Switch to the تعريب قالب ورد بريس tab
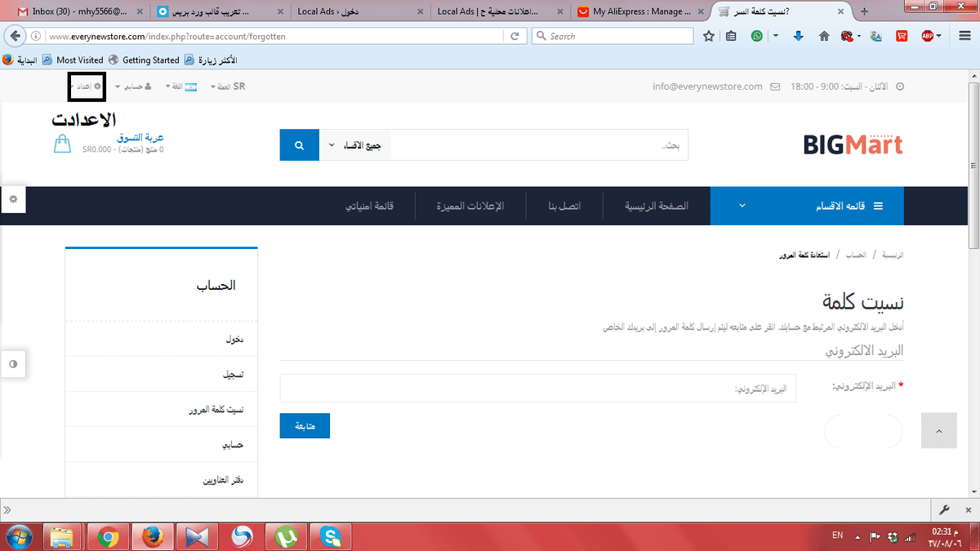Image resolution: width=980 pixels, height=551 pixels. 220,12
